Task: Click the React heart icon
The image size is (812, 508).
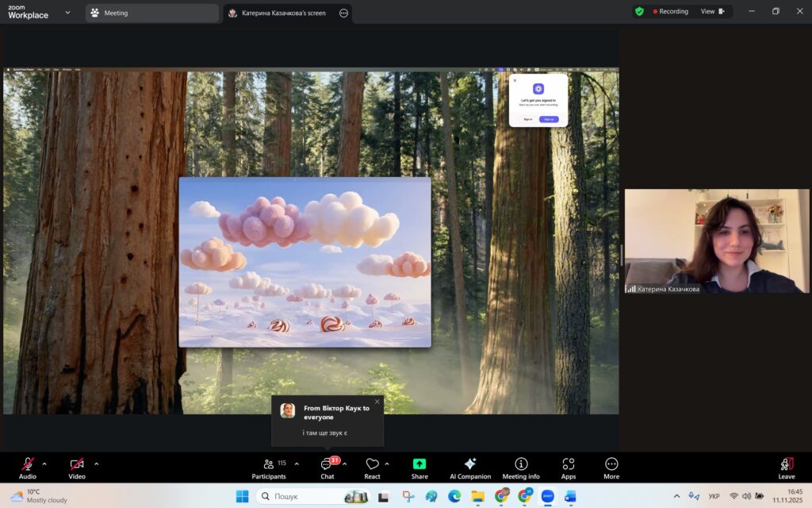Action: [372, 464]
